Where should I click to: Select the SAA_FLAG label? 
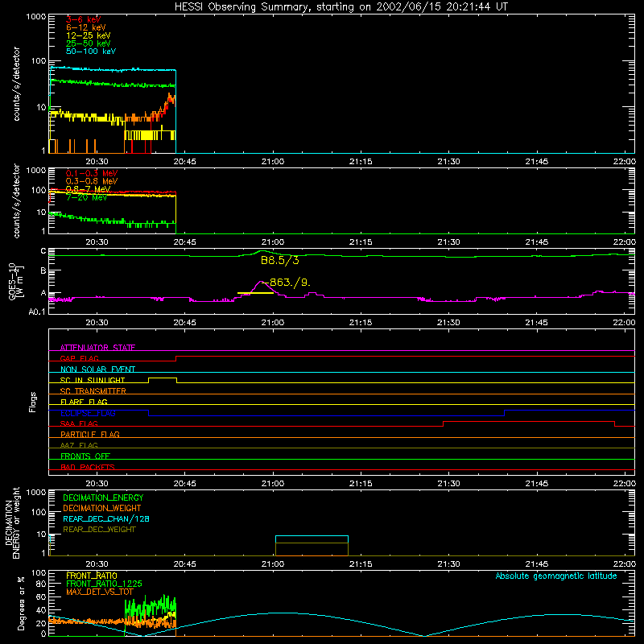(x=79, y=423)
